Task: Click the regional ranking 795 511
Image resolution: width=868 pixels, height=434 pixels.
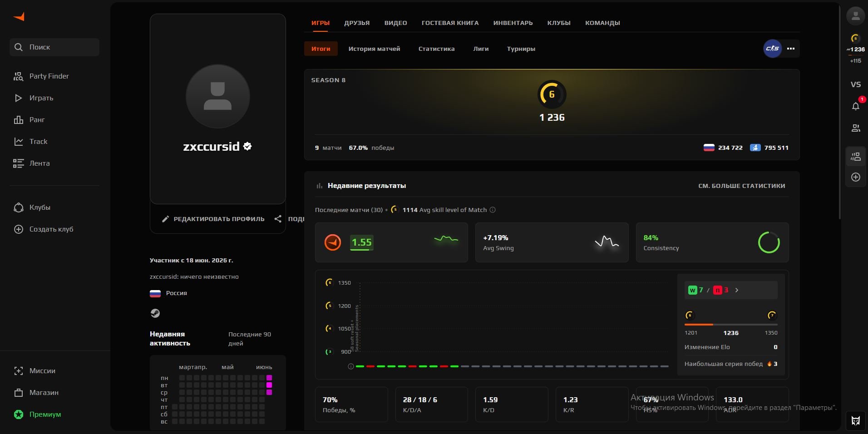Action: 769,148
